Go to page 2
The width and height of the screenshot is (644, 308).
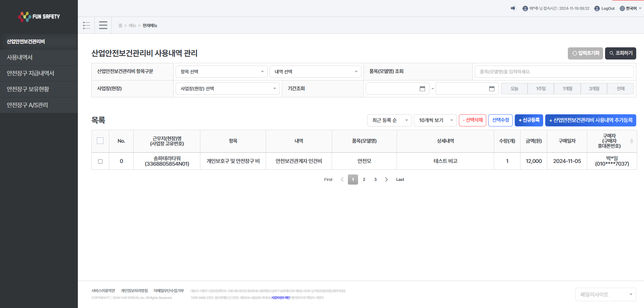pyautogui.click(x=364, y=180)
